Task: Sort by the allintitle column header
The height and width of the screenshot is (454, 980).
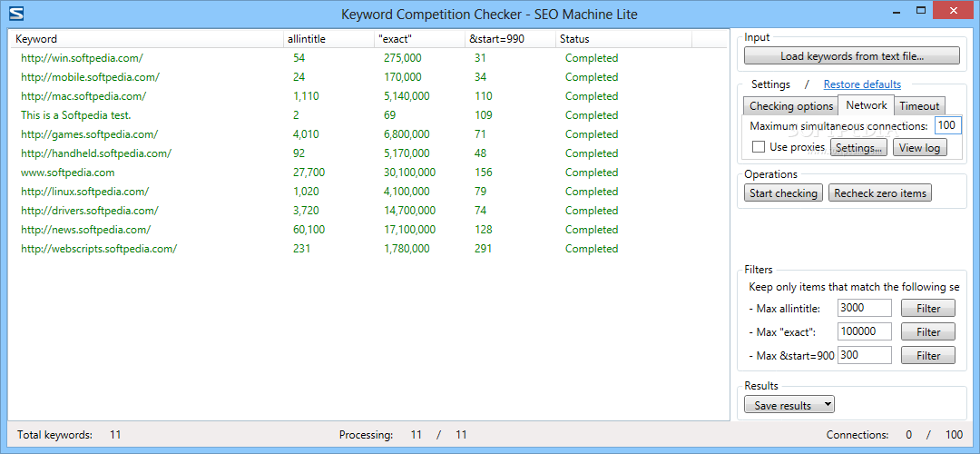Action: tap(328, 39)
